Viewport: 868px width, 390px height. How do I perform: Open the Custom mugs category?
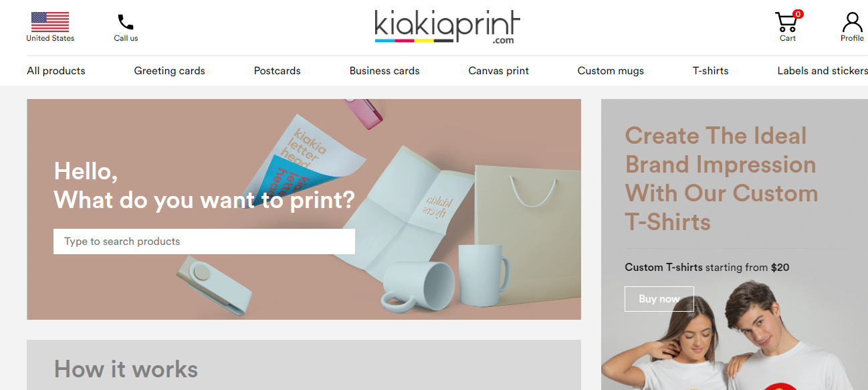(611, 70)
